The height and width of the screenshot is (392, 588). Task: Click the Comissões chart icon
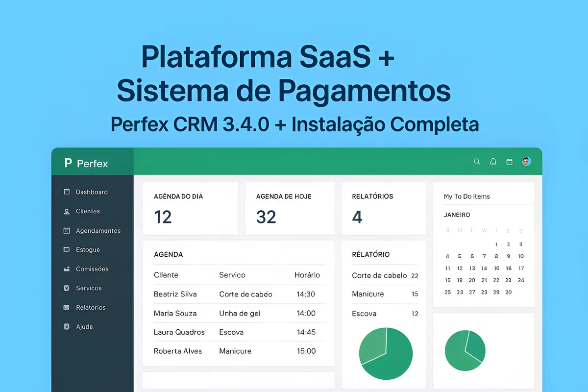67,269
